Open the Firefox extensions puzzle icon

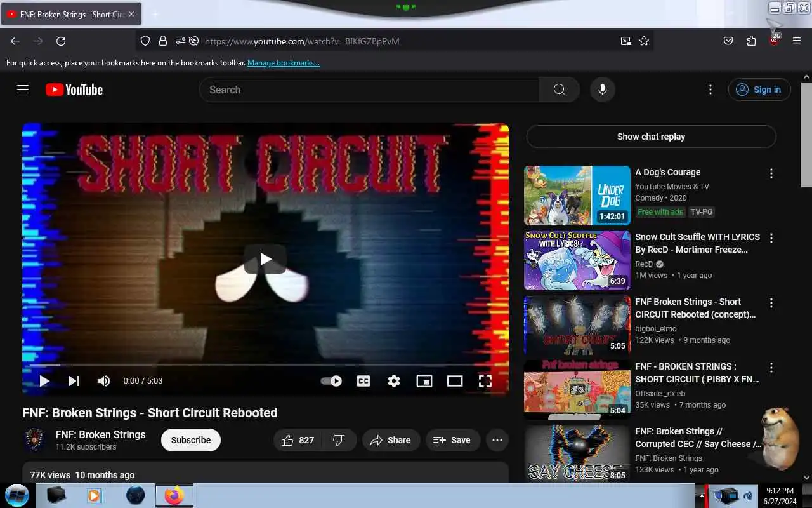pyautogui.click(x=751, y=41)
